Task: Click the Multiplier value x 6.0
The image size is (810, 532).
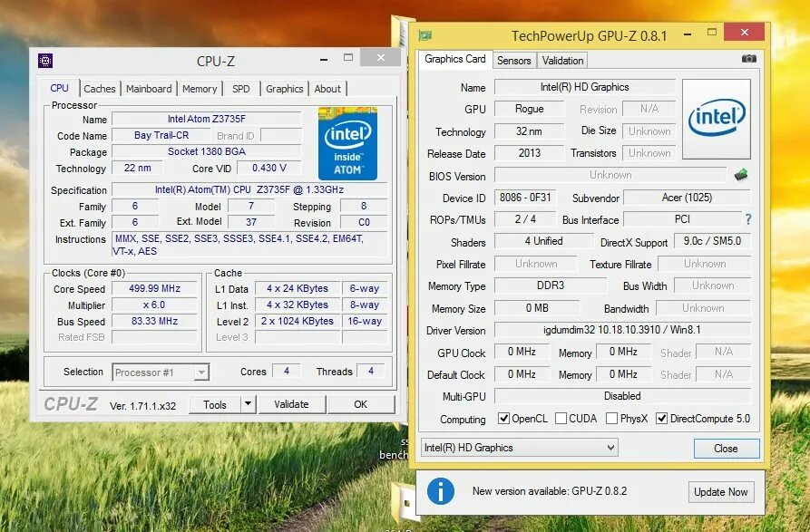Action: pyautogui.click(x=154, y=305)
